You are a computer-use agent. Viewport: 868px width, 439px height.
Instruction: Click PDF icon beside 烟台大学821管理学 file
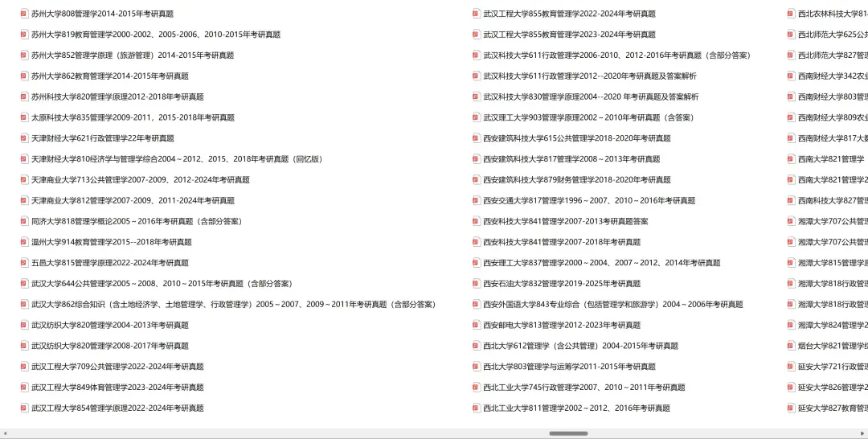(x=792, y=346)
